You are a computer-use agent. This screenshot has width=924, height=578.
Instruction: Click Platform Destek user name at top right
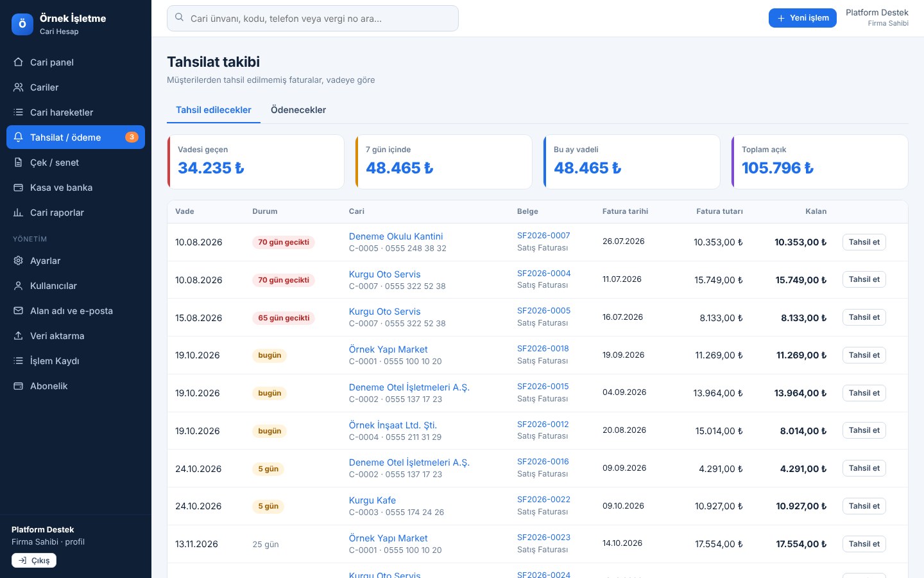click(x=877, y=13)
